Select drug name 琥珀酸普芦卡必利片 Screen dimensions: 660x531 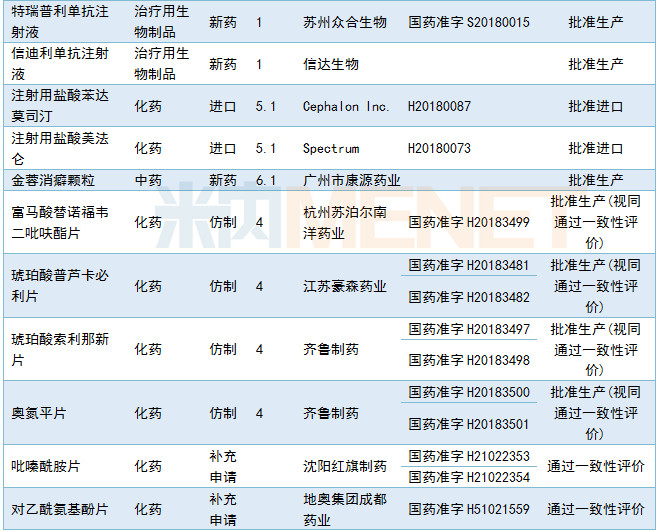(60, 286)
